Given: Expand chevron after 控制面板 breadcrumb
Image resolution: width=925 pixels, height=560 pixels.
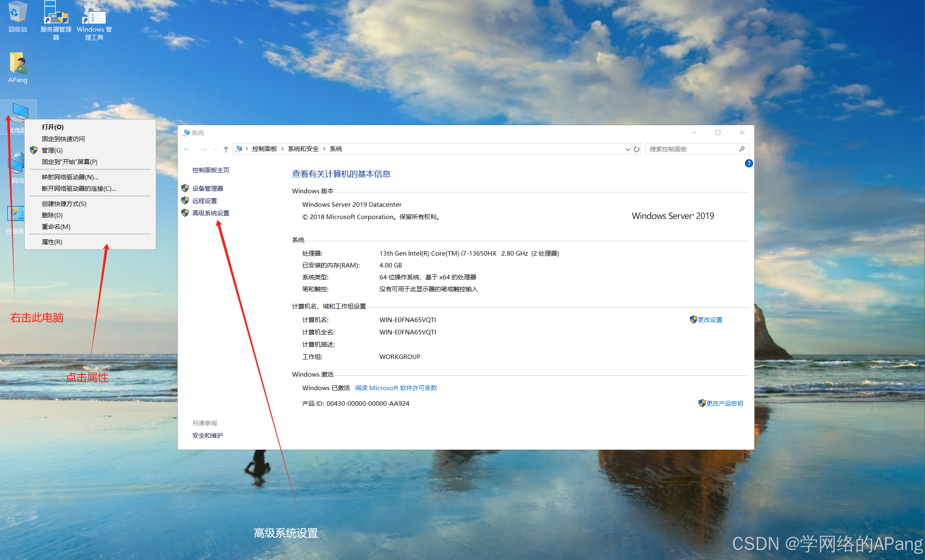Looking at the screenshot, I should 282,149.
